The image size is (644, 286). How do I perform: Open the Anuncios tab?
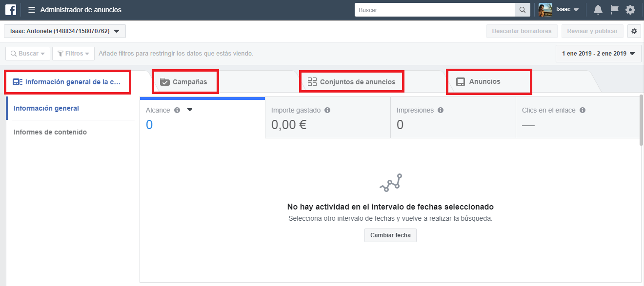(484, 81)
